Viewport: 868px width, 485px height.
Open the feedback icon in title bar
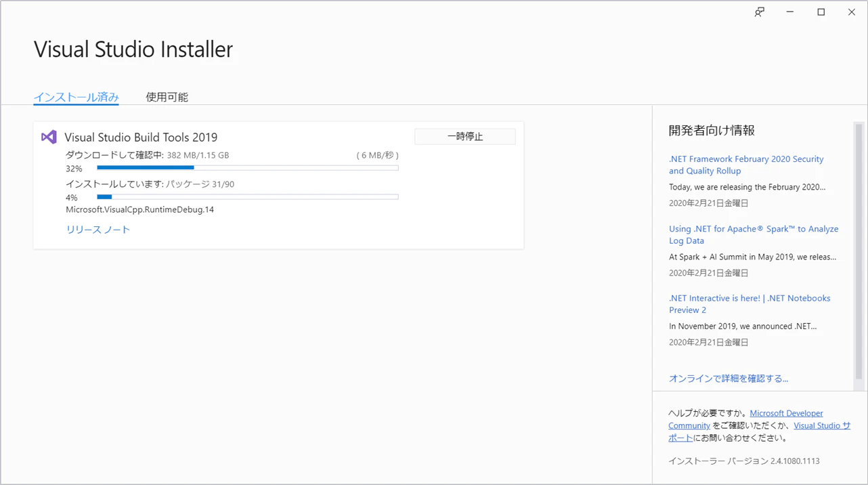(760, 12)
